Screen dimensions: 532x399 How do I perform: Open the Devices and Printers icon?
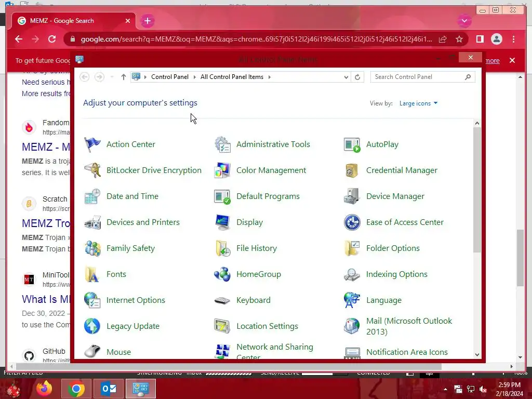[92, 222]
